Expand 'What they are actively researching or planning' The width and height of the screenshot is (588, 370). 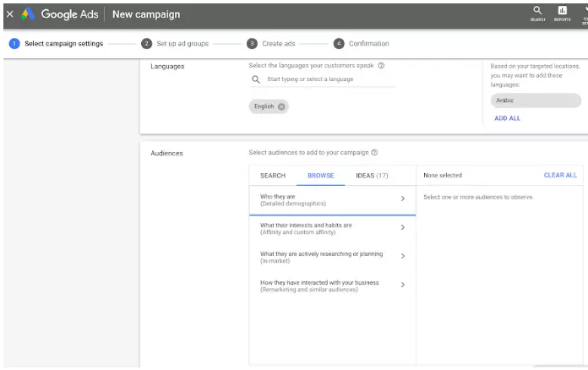pyautogui.click(x=332, y=257)
